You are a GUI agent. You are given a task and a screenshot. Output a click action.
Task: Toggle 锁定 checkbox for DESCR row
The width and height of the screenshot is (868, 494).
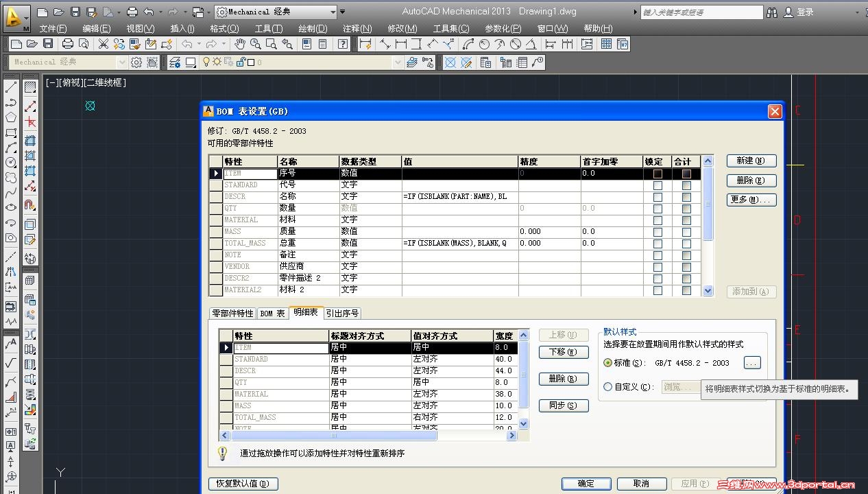click(658, 197)
